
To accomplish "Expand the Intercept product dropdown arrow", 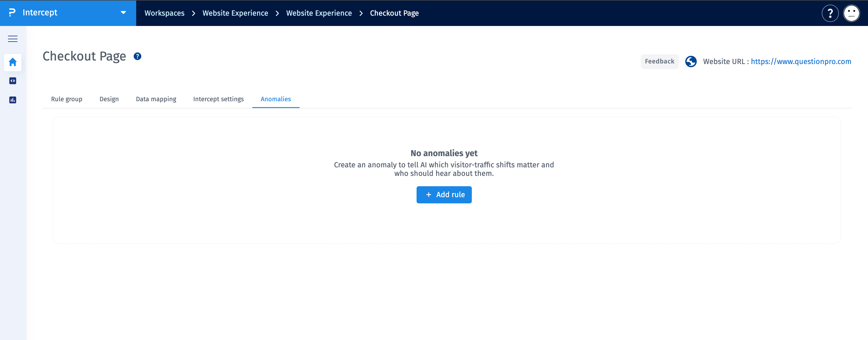I will click(123, 13).
